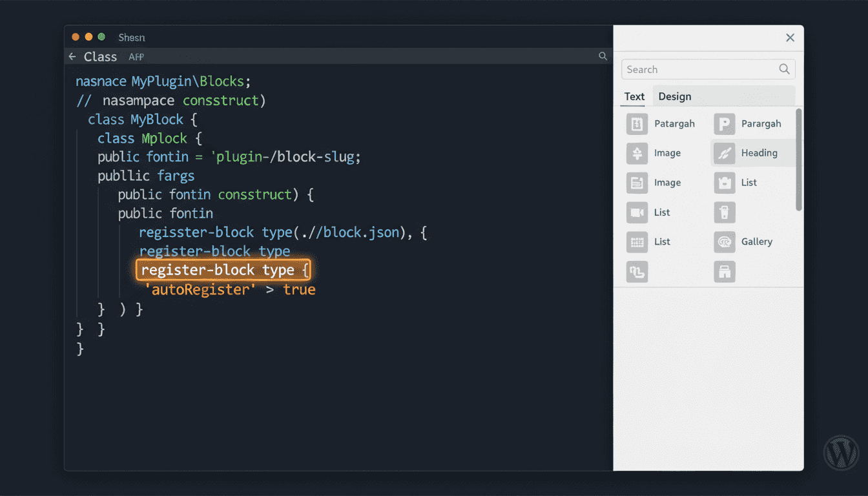Click the 'autoRegister' > true line
The image size is (868, 496).
tap(232, 289)
